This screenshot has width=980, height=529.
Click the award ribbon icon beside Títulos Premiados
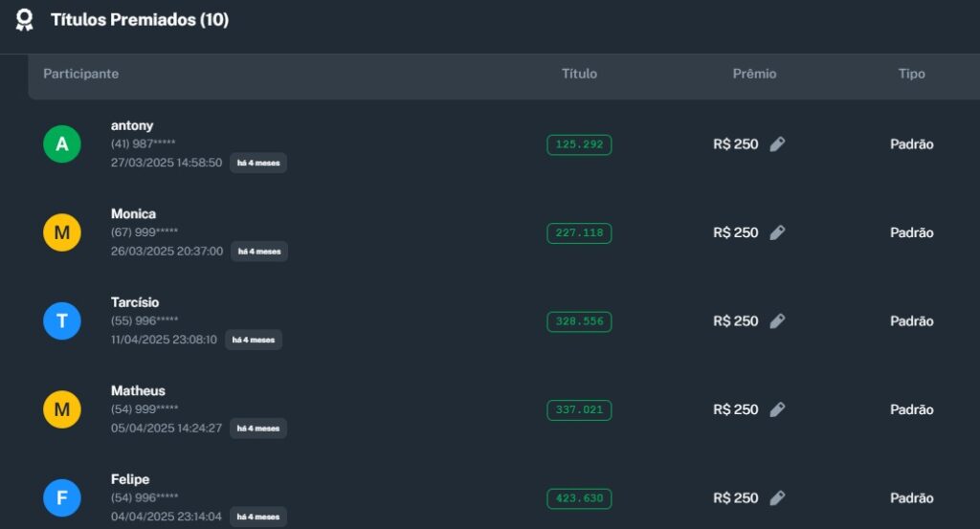tap(25, 20)
